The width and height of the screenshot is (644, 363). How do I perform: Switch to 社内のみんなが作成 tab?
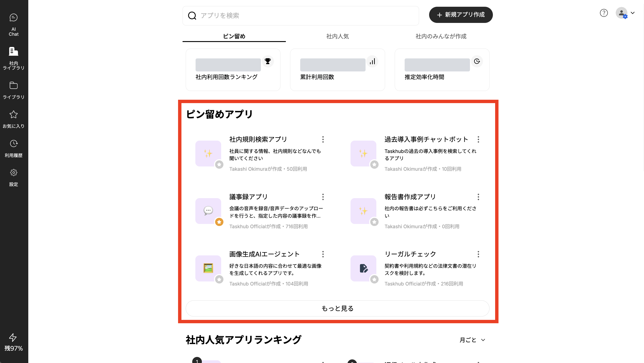tap(441, 36)
